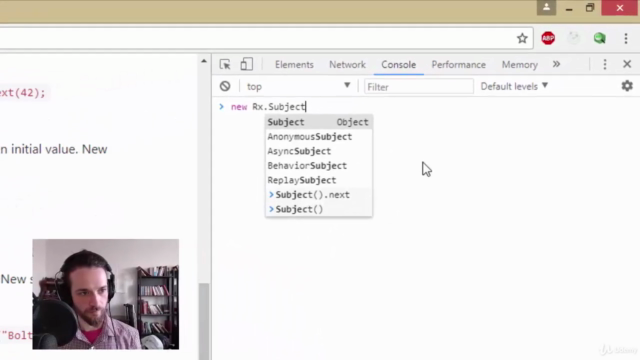Choose BehaviorSubject suggestion
This screenshot has height=360, width=640.
[x=318, y=166]
